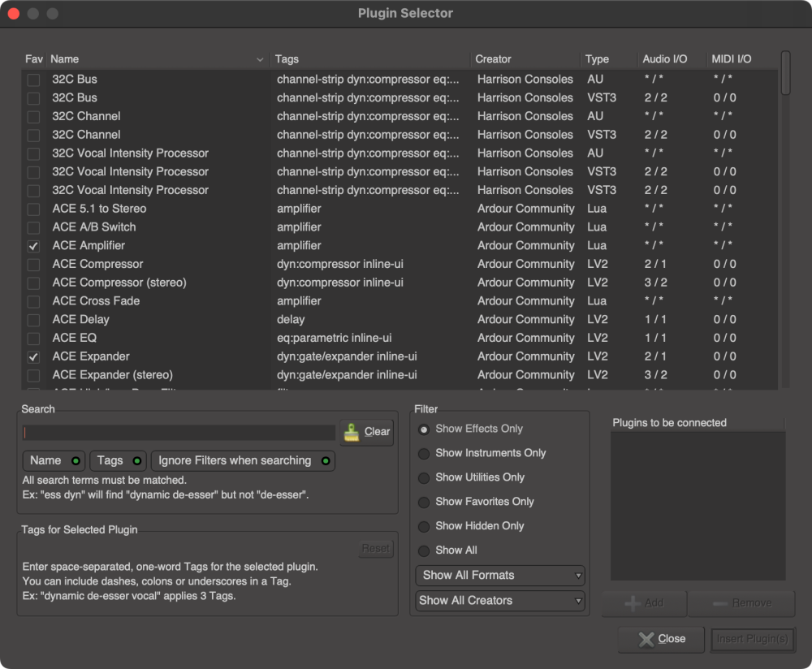Select the ACE Compressor (stereo) plugin
The width and height of the screenshot is (812, 669).
(400, 283)
